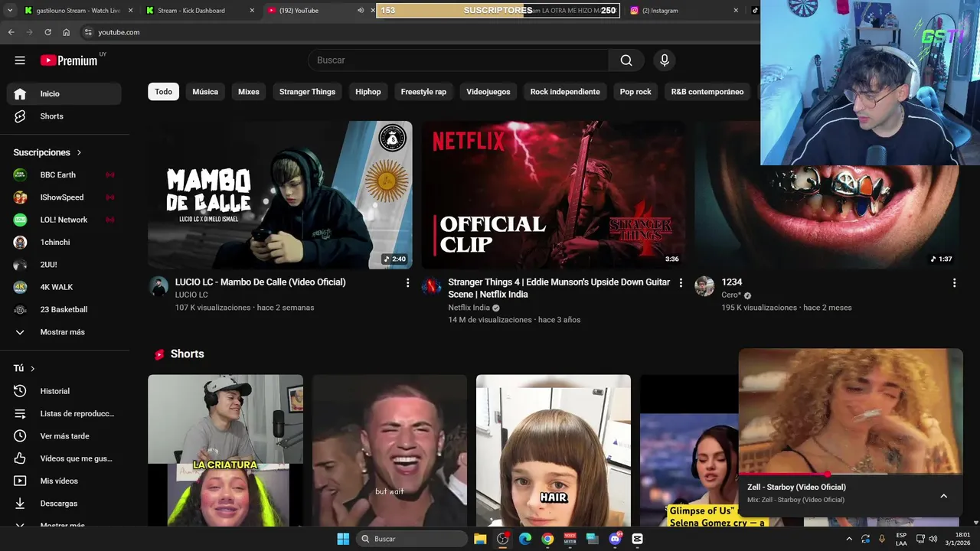Select the R&B contemporáneo filter chip
Screen dimensions: 980x551
[x=707, y=92]
